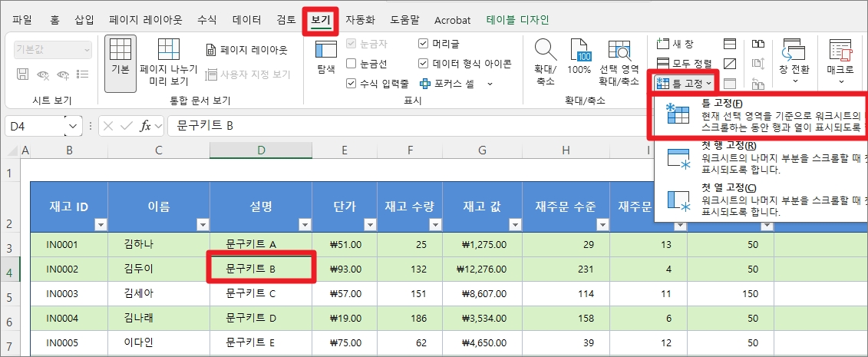Image resolution: width=868 pixels, height=357 pixels.
Task: Open the 틀 고정 dropdown button
Action: click(685, 84)
